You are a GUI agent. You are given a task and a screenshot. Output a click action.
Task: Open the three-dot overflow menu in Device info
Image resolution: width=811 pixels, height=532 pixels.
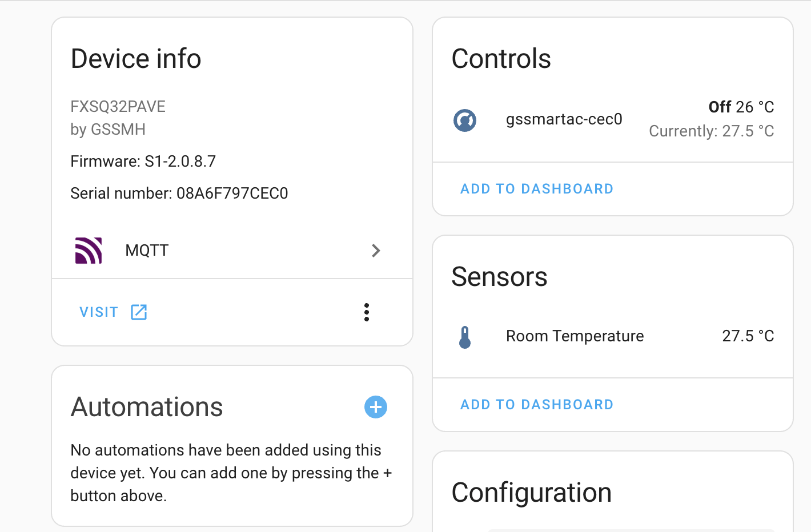tap(367, 312)
